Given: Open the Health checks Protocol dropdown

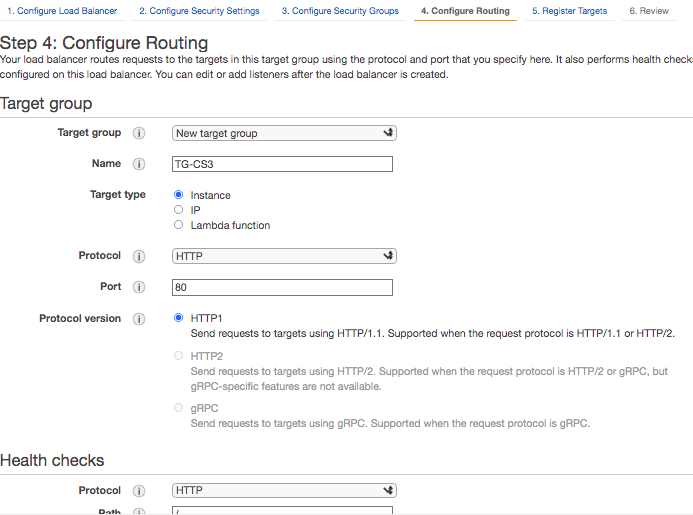Looking at the screenshot, I should [x=284, y=491].
